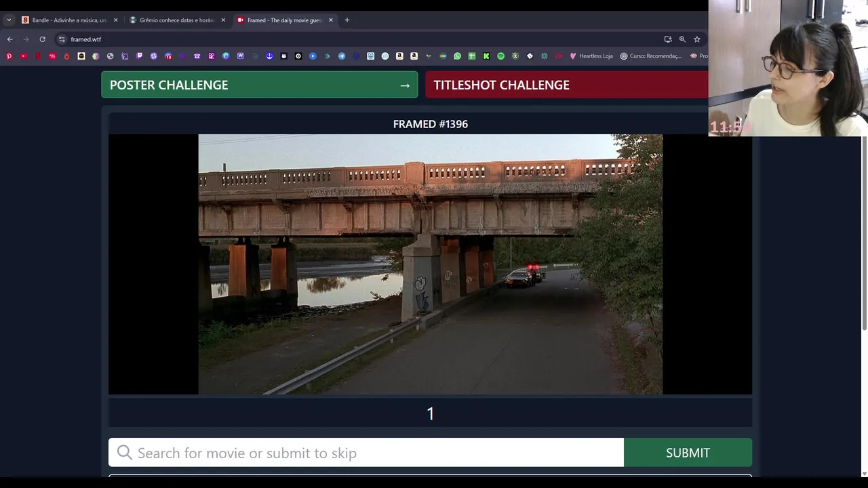The width and height of the screenshot is (868, 488).
Task: Open the purple W bookmark icon
Action: 240,56
